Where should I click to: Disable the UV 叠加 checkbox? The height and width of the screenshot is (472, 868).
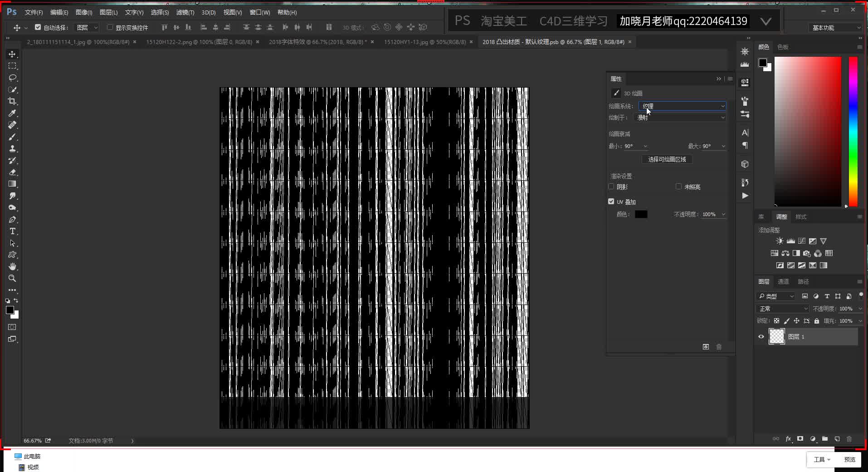611,201
